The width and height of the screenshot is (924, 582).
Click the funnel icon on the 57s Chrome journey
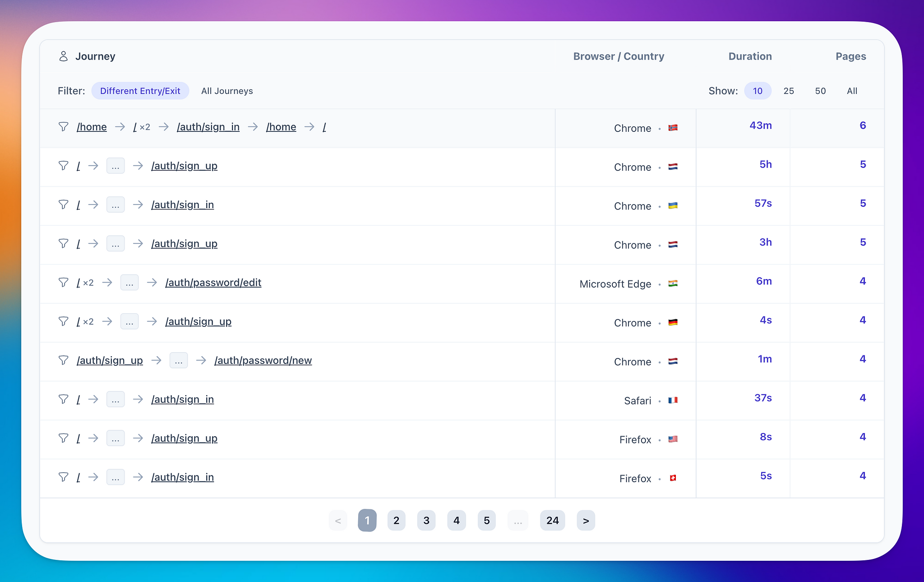tap(63, 205)
